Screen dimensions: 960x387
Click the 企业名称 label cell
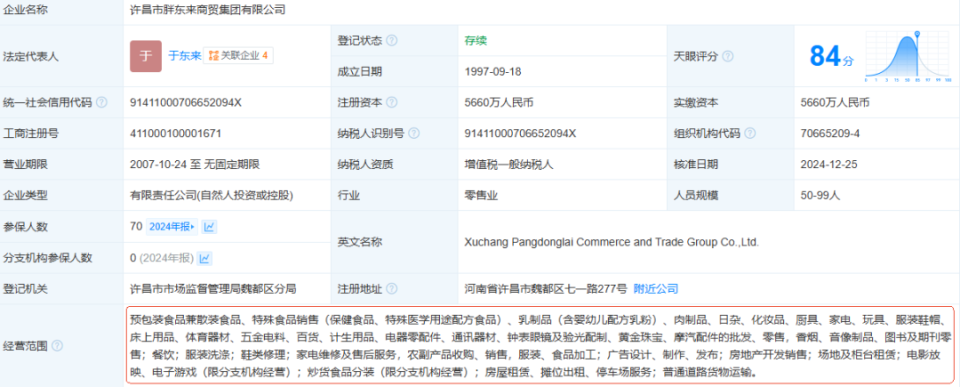61,10
